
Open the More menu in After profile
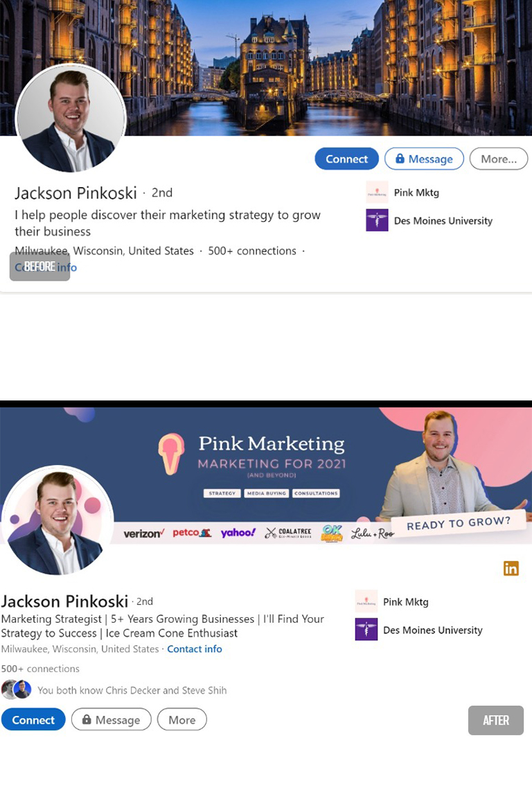[181, 720]
